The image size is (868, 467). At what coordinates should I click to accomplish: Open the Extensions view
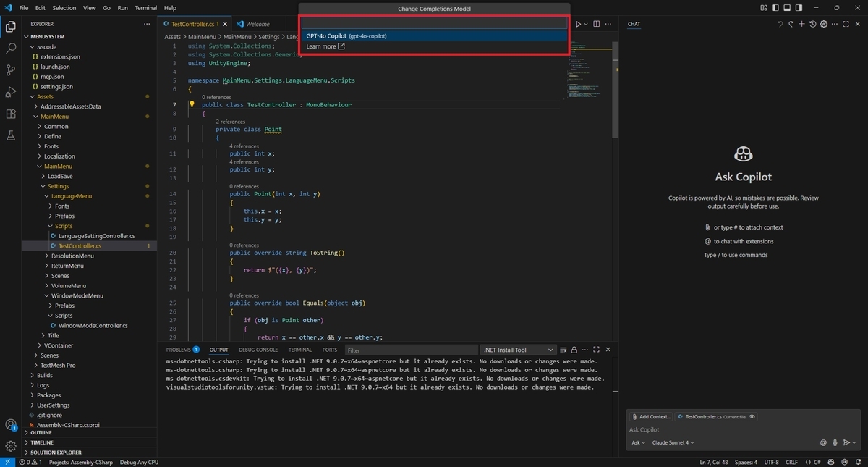coord(11,114)
